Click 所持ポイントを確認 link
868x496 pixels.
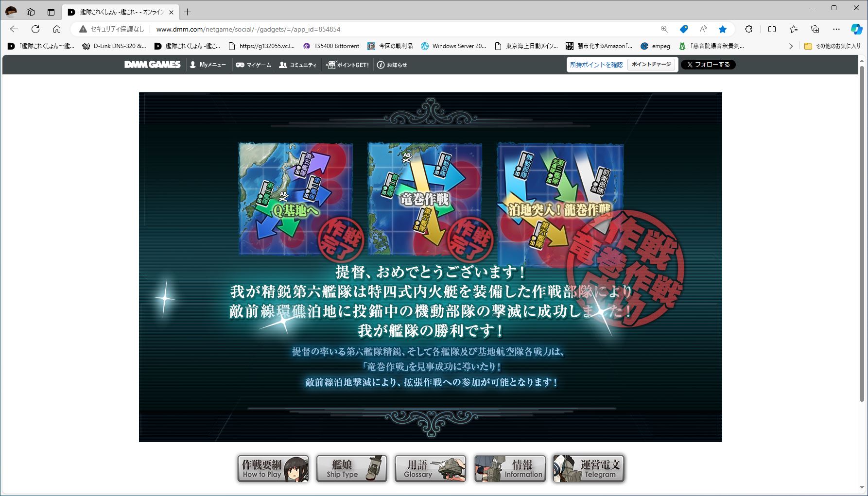click(596, 65)
